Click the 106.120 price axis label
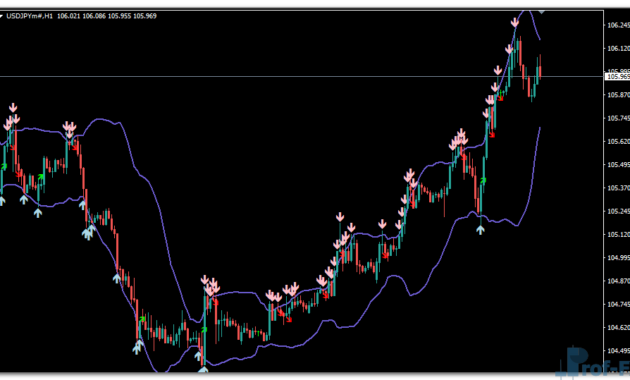Viewport: 630px width, 380px height. click(618, 48)
